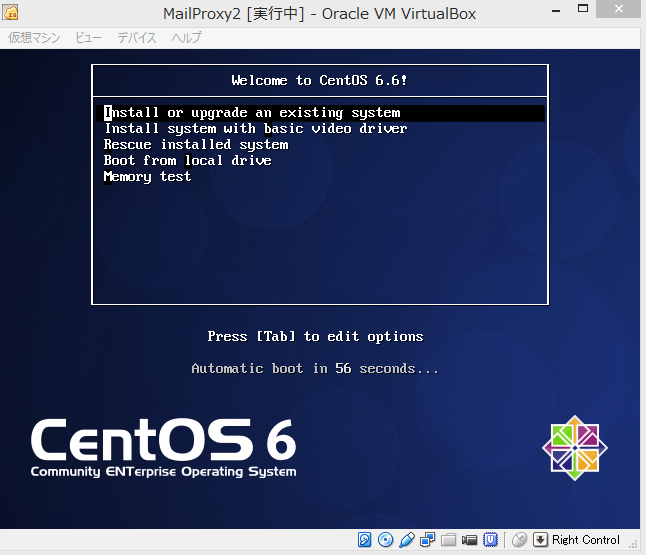Open the 仮想マシン menu
This screenshot has height=555, width=646.
pos(34,38)
